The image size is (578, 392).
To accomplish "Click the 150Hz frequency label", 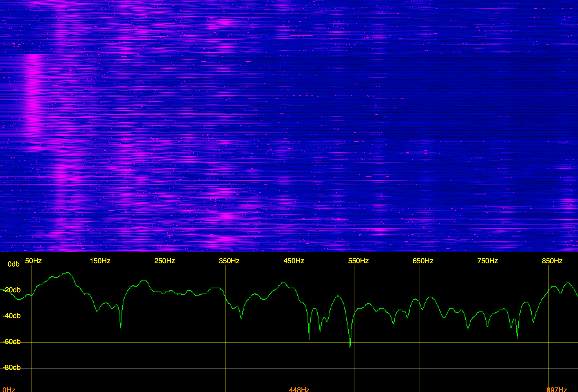I will pyautogui.click(x=100, y=261).
